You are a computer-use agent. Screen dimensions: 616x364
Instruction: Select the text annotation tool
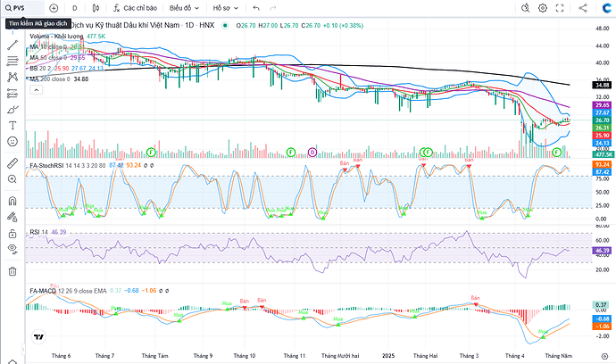[12, 125]
